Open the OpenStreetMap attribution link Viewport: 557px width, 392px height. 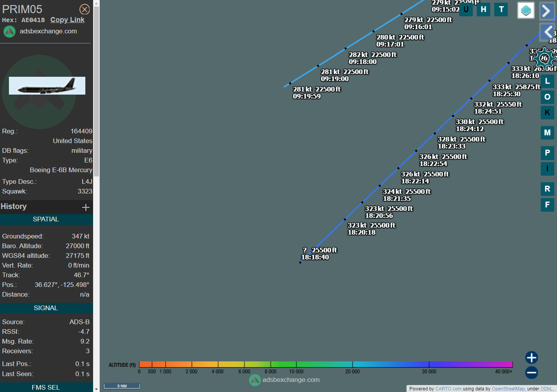[x=508, y=389]
